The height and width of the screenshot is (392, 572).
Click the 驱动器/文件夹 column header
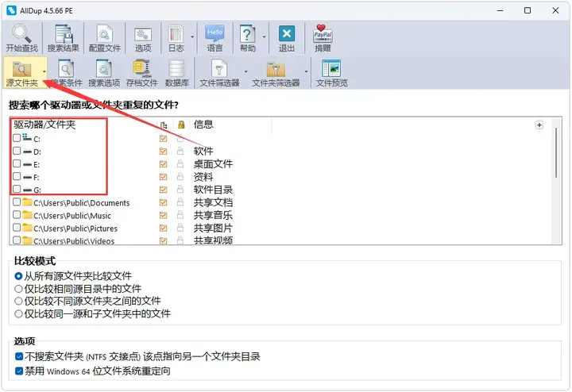pos(44,125)
